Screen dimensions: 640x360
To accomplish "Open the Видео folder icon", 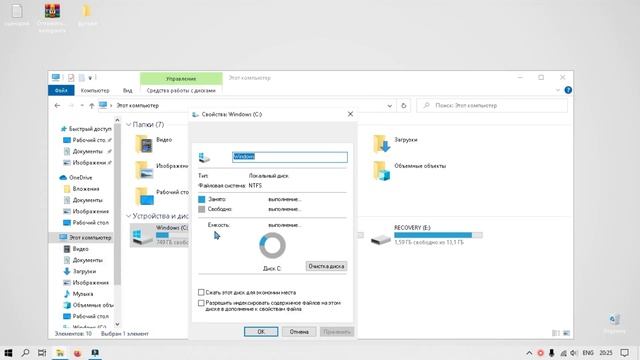I will pyautogui.click(x=144, y=144).
